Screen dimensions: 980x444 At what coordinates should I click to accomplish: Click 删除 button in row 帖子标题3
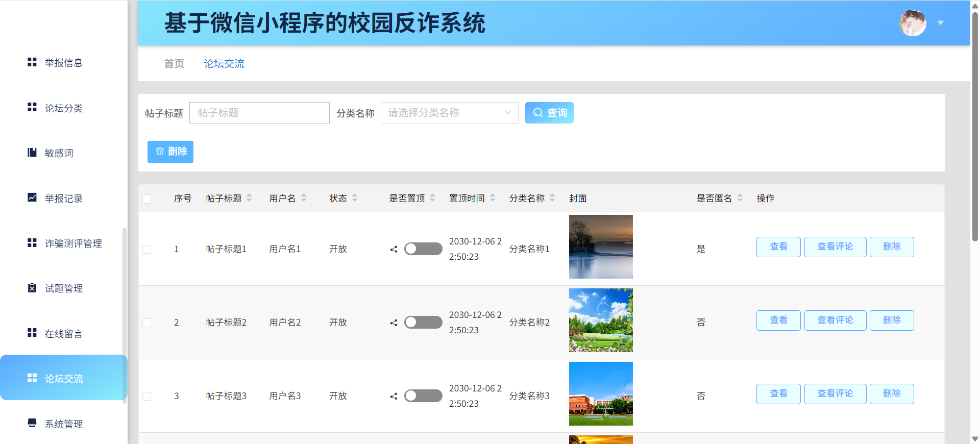tap(892, 394)
